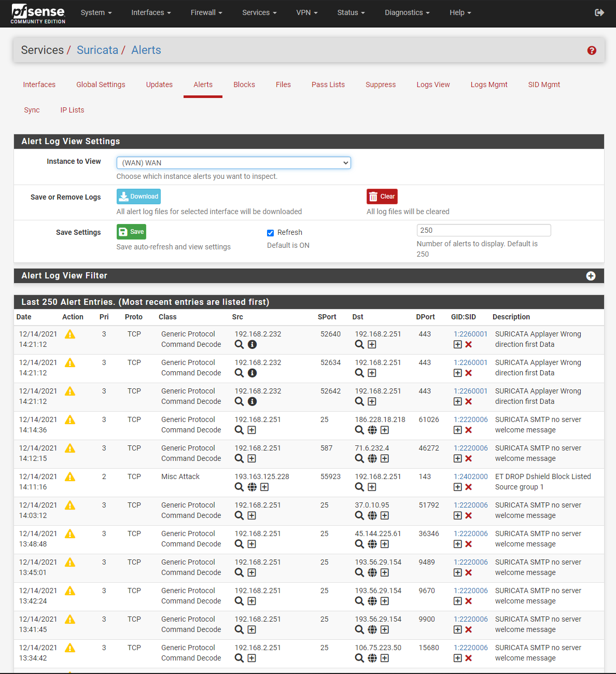
Task: Expand the Alert Log View Filter panel
Action: point(591,276)
